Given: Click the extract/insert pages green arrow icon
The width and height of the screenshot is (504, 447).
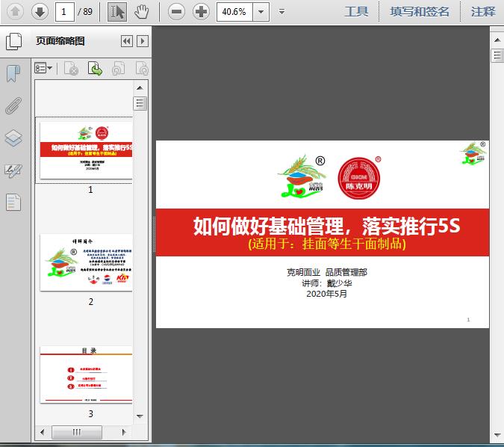Looking at the screenshot, I should pos(95,68).
